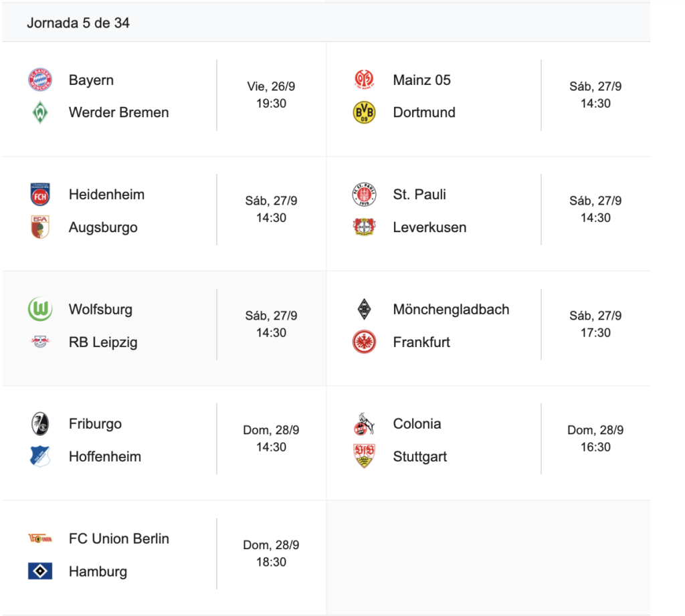Click the Bayern club crest icon
This screenshot has height=616, width=685.
pos(40,80)
